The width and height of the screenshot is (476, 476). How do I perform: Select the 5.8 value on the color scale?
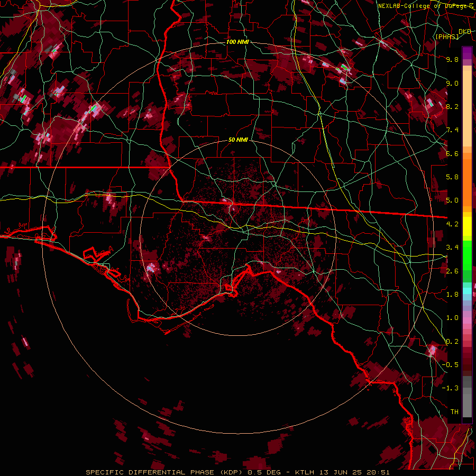pyautogui.click(x=452, y=177)
